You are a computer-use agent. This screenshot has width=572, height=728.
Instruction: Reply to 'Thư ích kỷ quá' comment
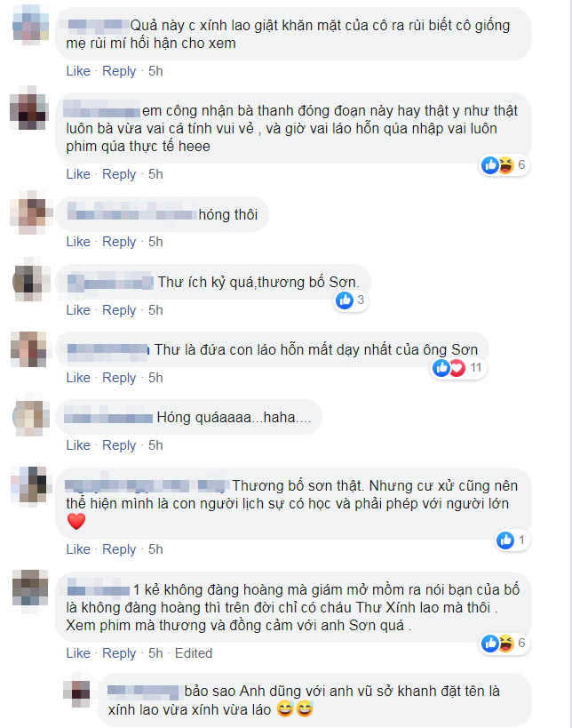[119, 310]
